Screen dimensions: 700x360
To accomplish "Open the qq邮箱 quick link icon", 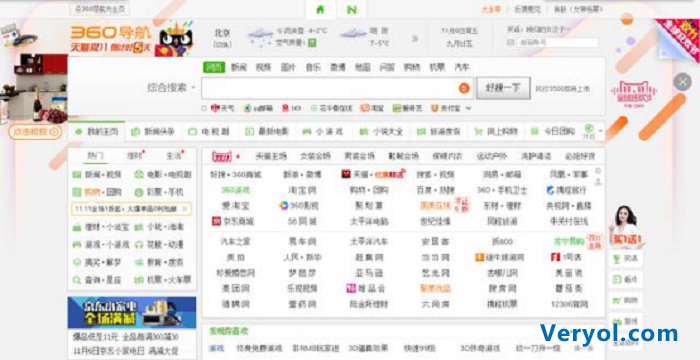I will point(247,108).
